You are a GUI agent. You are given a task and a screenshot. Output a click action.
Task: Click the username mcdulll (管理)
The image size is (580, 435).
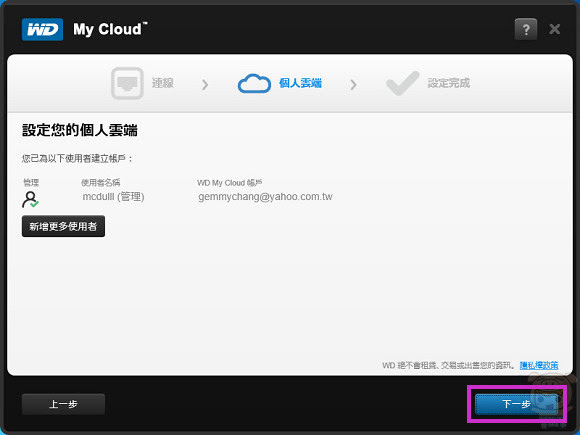[113, 196]
